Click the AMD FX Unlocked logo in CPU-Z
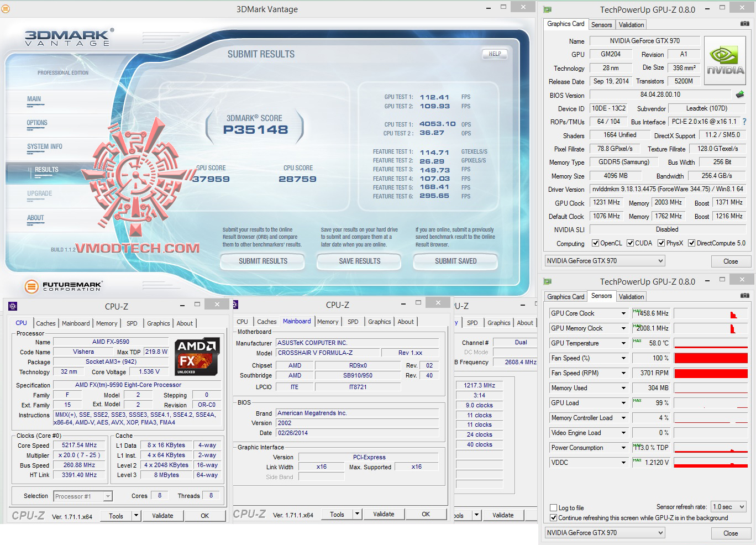Screen dimensions: 756x545 pyautogui.click(x=197, y=357)
